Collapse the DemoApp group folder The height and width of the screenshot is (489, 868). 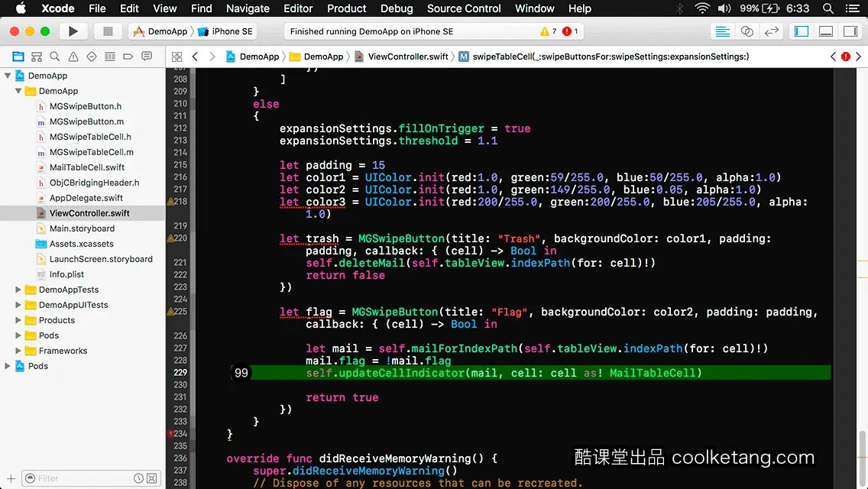(18, 91)
